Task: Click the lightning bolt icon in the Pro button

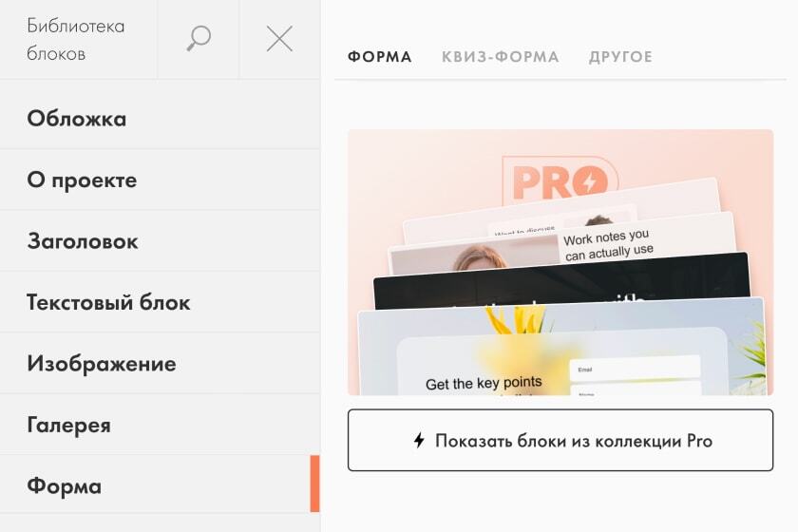Action: tap(419, 441)
